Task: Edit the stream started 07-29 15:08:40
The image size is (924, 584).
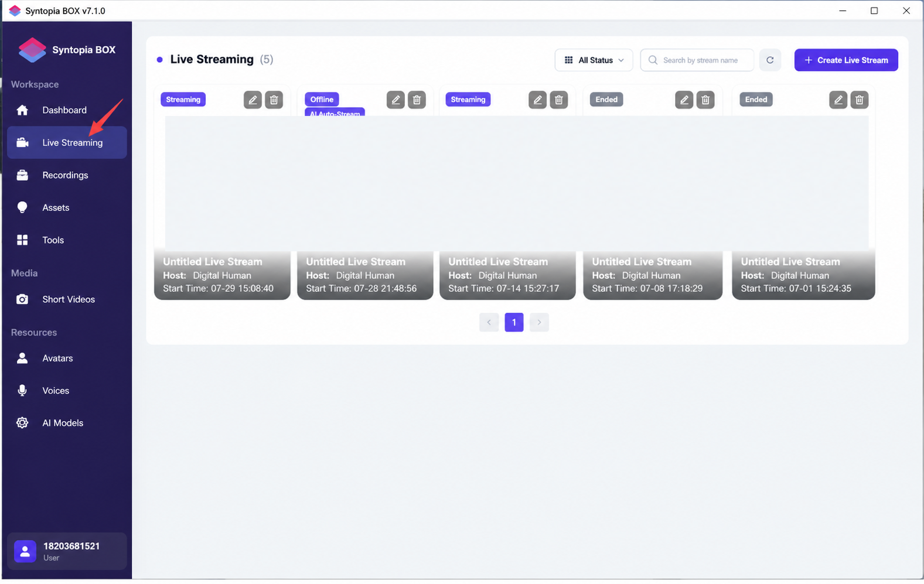Action: pyautogui.click(x=253, y=100)
